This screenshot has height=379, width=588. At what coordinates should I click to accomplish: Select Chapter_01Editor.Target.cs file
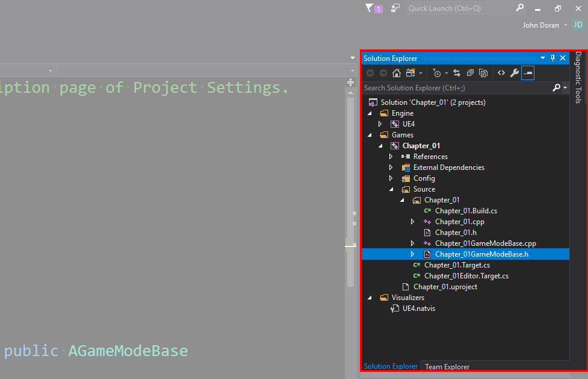point(466,276)
